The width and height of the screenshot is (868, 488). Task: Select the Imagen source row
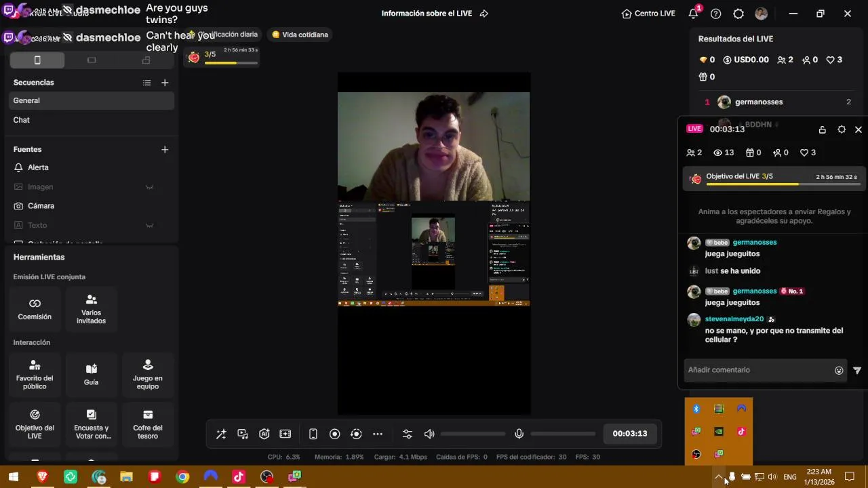pos(92,187)
